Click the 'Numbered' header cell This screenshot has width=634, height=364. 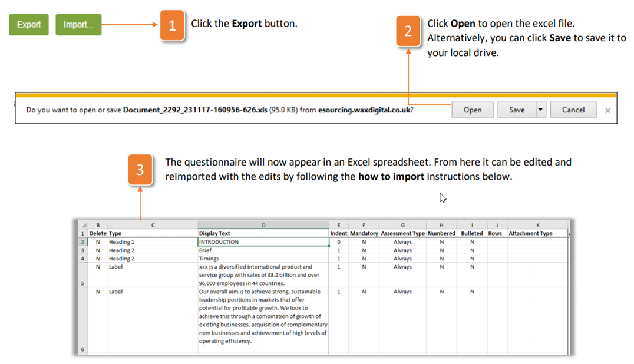[x=441, y=233]
